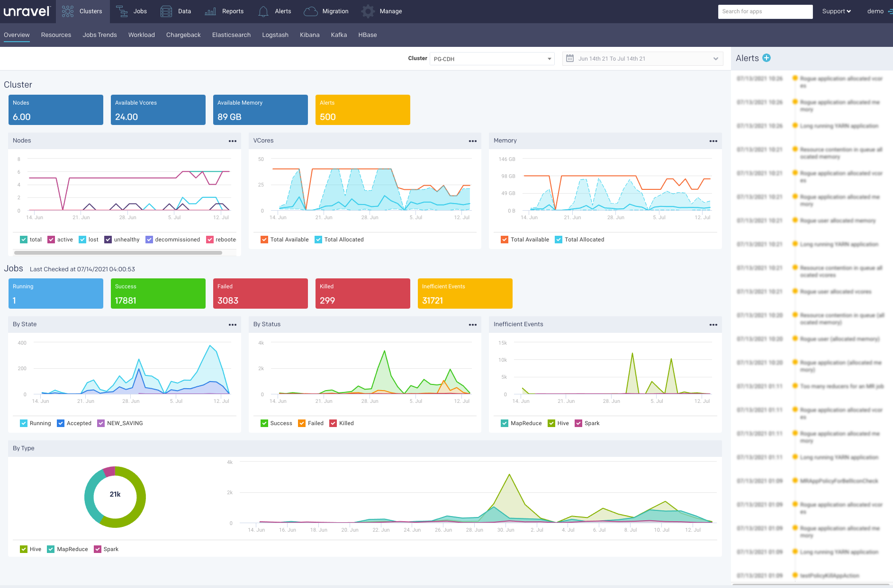Screen dimensions: 893x588
Task: Click the Killed 299 tile
Action: click(x=363, y=294)
